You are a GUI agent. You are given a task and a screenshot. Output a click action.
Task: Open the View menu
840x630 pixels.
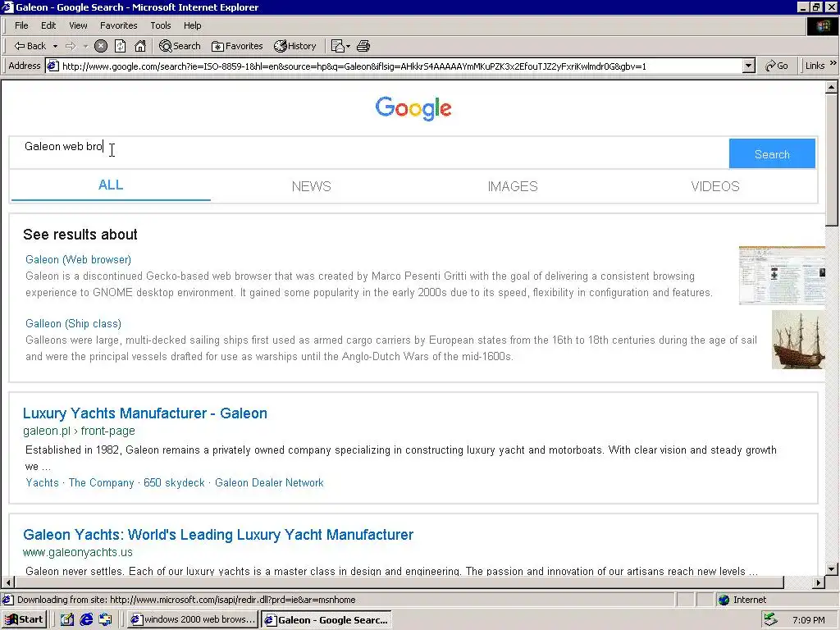(x=78, y=25)
